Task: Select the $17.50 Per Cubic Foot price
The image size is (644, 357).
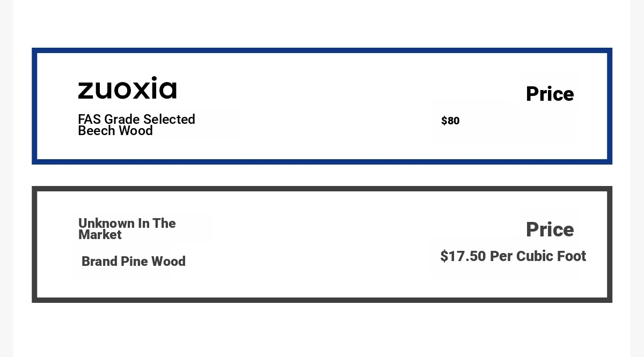Action: (x=513, y=256)
